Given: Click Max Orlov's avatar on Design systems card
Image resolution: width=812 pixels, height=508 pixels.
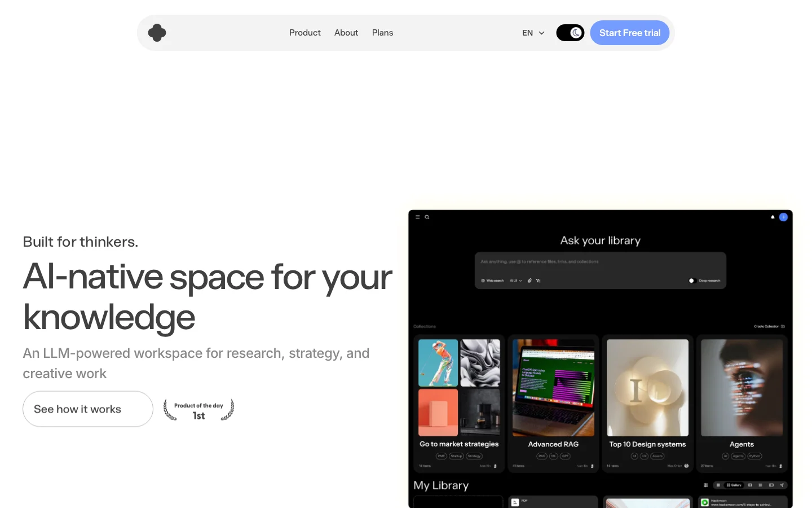Looking at the screenshot, I should pos(686,466).
